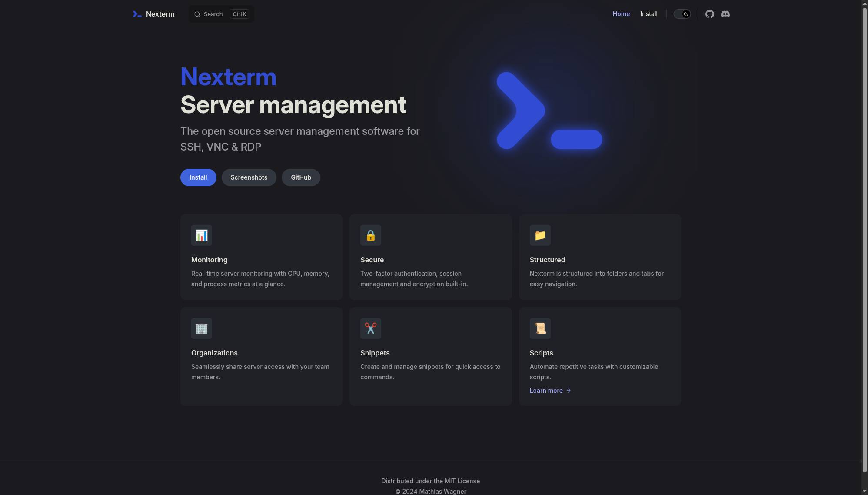Toggle the dark mode appearance switch
Viewport: 868px width, 495px height.
pos(682,14)
